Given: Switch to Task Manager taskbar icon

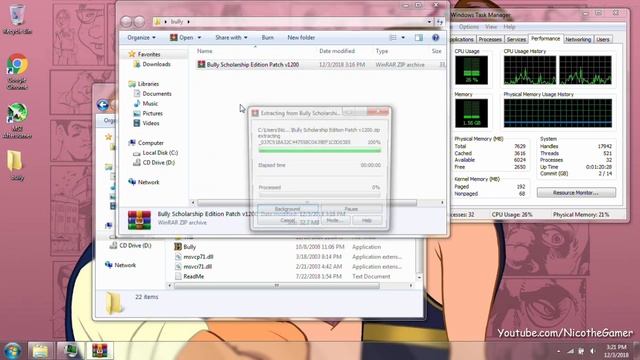Looking at the screenshot, I should tap(70, 351).
